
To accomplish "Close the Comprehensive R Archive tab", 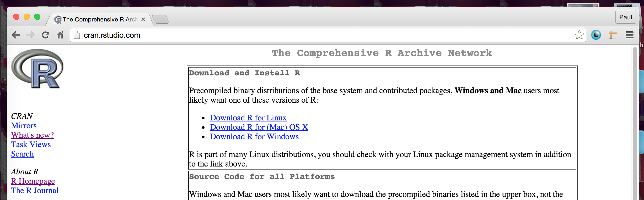I will coord(143,19).
